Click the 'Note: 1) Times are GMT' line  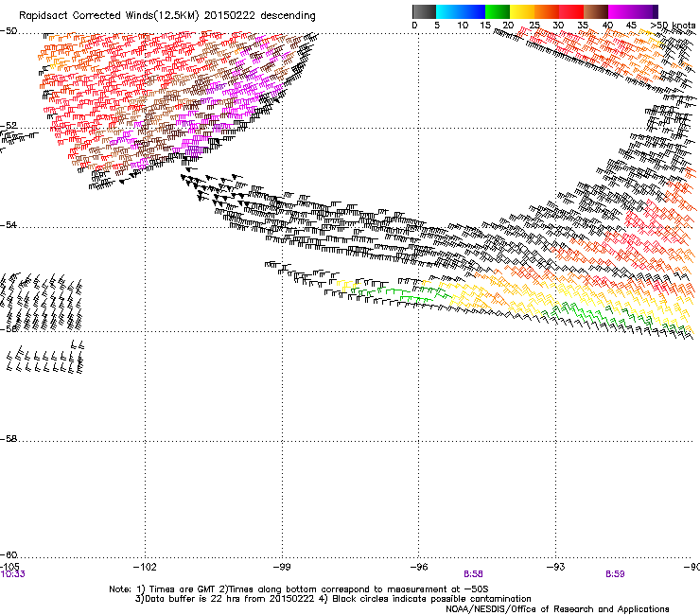(299, 589)
